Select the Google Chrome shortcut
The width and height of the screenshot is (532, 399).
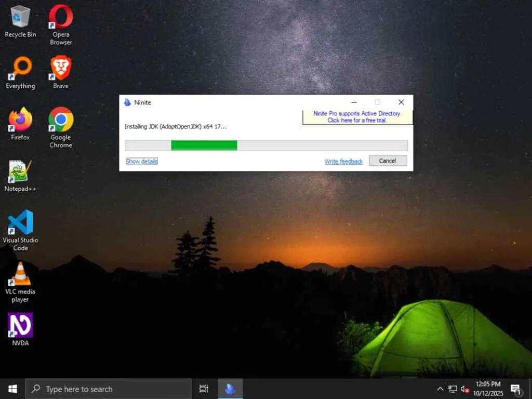click(x=61, y=128)
